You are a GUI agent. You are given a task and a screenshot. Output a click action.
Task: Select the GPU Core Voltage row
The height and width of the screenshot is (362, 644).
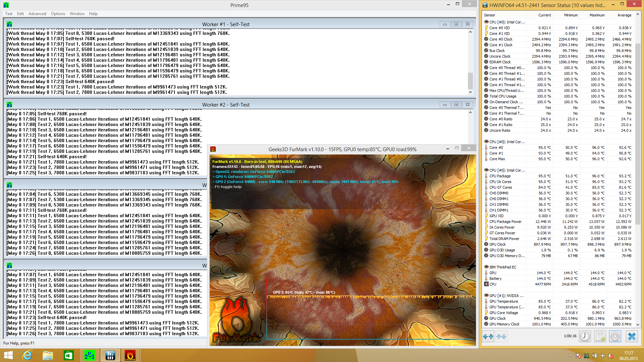558,313
